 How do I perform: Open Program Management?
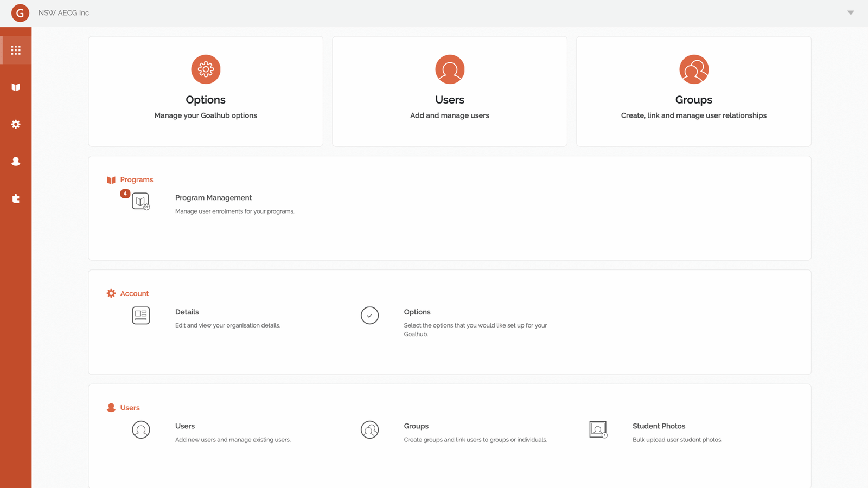click(213, 197)
